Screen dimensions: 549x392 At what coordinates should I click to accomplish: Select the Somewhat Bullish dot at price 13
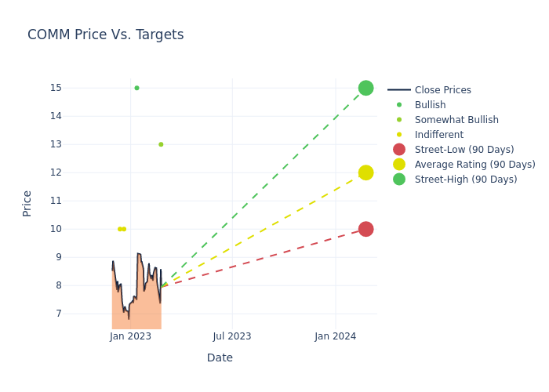161,144
